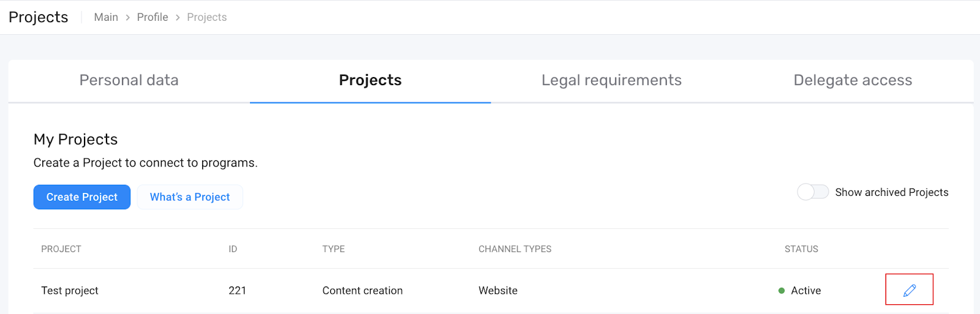This screenshot has width=980, height=314.
Task: Go to Profile via the breadcrumb
Action: [x=153, y=18]
